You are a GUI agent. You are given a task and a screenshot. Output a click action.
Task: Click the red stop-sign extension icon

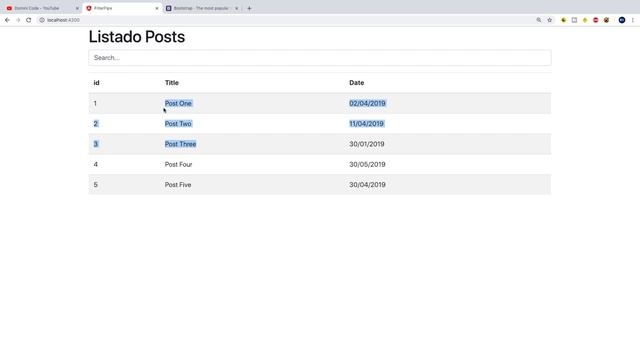tap(596, 20)
